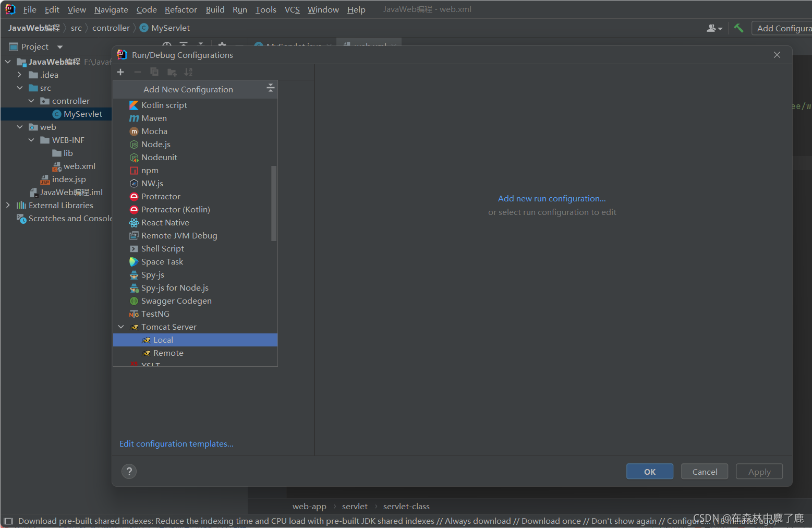Click the Remove Configuration minus icon
The height and width of the screenshot is (528, 812).
(138, 72)
